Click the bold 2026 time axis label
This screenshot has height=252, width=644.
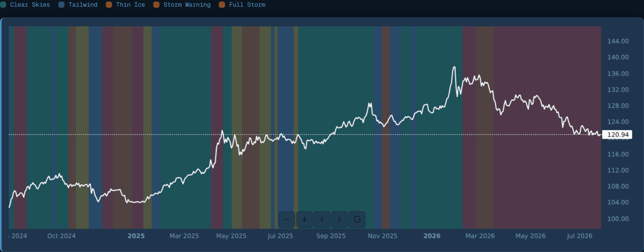[x=432, y=236]
